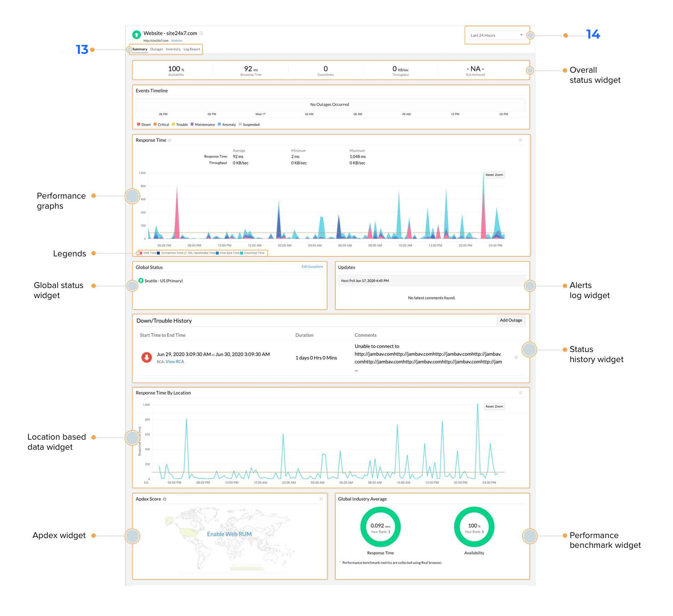673x616 pixels.
Task: Hide the Download Time series via legend
Action: [x=253, y=253]
